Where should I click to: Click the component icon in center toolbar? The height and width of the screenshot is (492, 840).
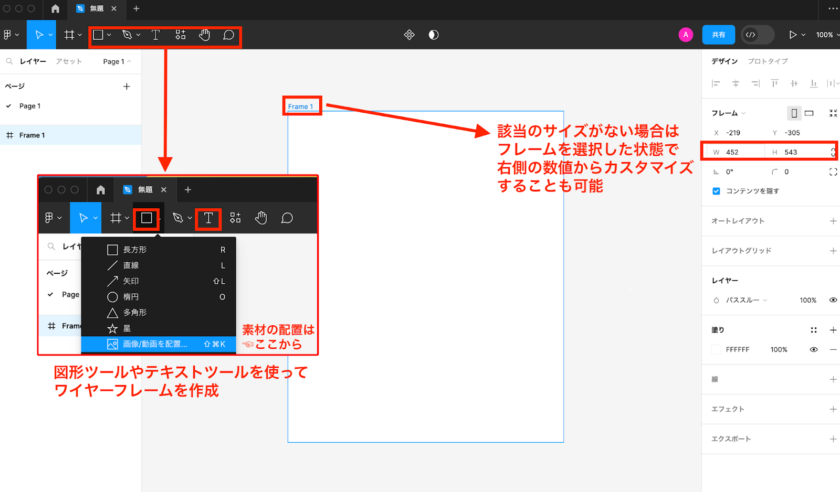[x=409, y=34]
